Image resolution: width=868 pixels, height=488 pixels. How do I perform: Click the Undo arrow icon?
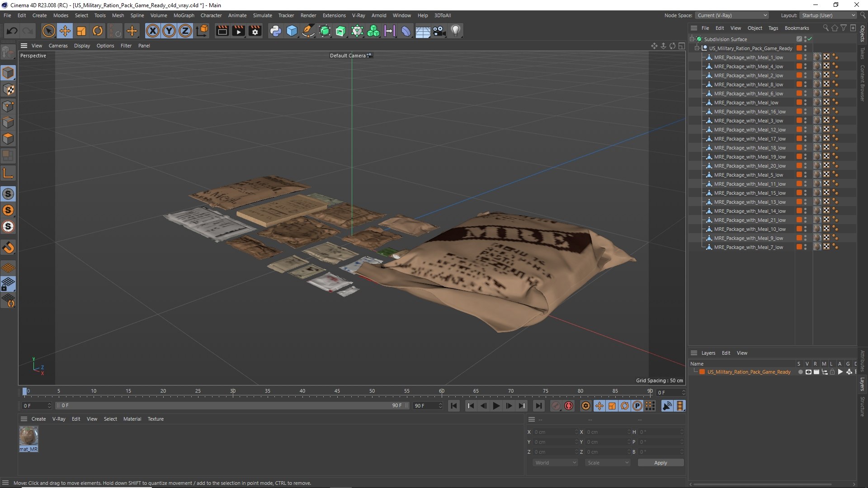12,31
